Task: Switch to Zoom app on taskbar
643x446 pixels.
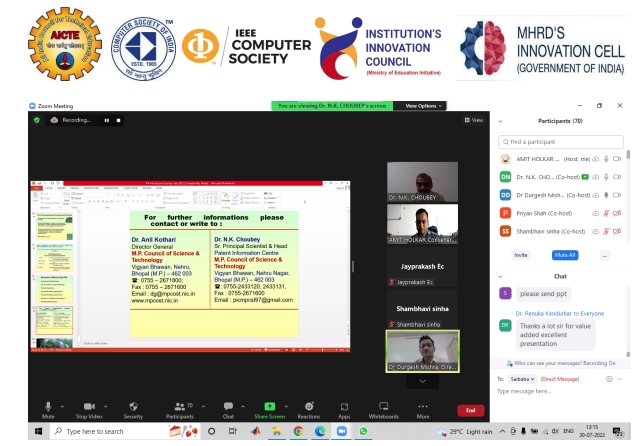Action: pyautogui.click(x=342, y=431)
